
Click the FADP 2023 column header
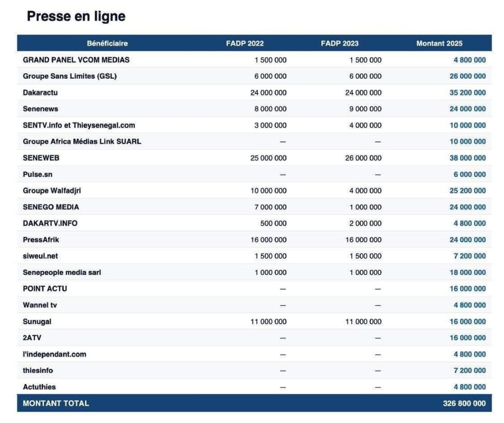tap(340, 43)
